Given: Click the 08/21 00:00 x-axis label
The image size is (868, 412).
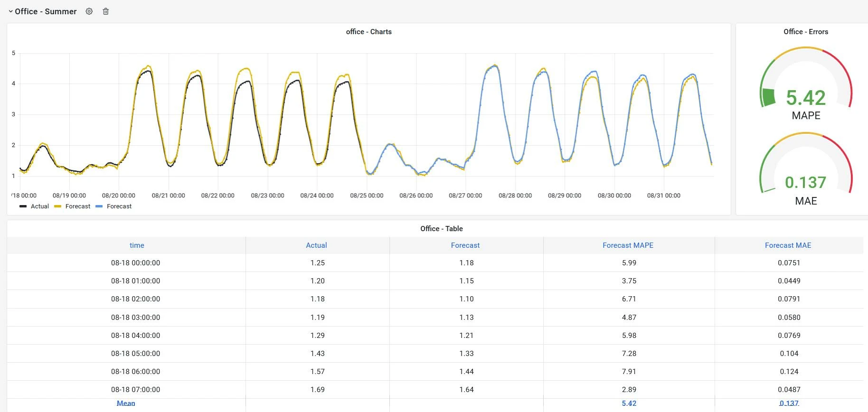Looking at the screenshot, I should (x=169, y=196).
